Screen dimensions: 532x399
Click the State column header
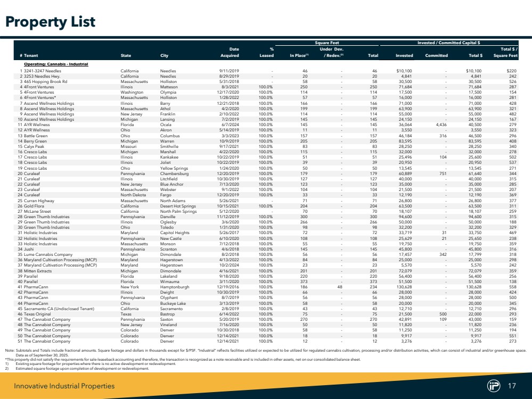127,55
